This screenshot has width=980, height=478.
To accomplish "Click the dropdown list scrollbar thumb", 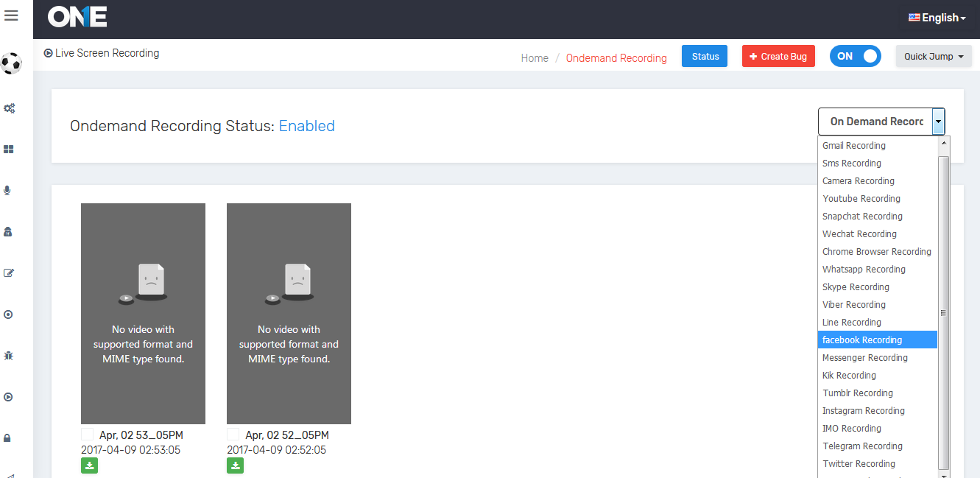I will (943, 313).
